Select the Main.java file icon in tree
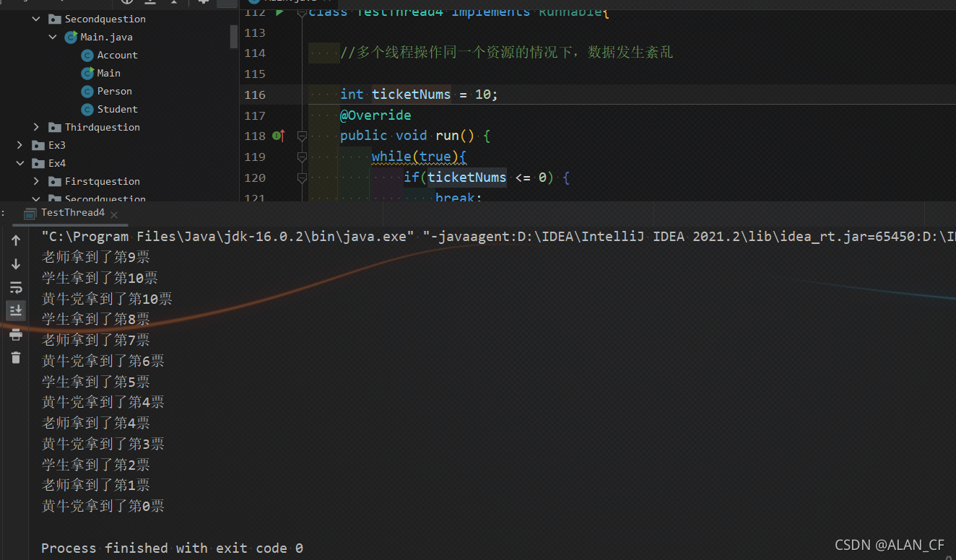 [x=71, y=37]
